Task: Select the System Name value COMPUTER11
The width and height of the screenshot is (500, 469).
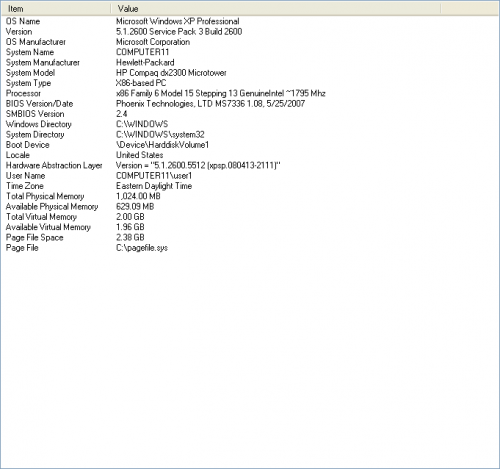Action: point(142,52)
